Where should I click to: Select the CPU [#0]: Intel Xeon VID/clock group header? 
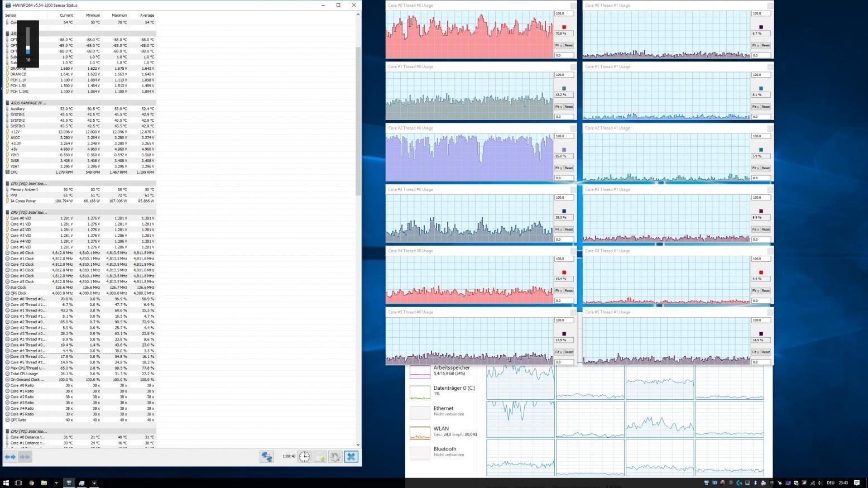pyautogui.click(x=80, y=212)
